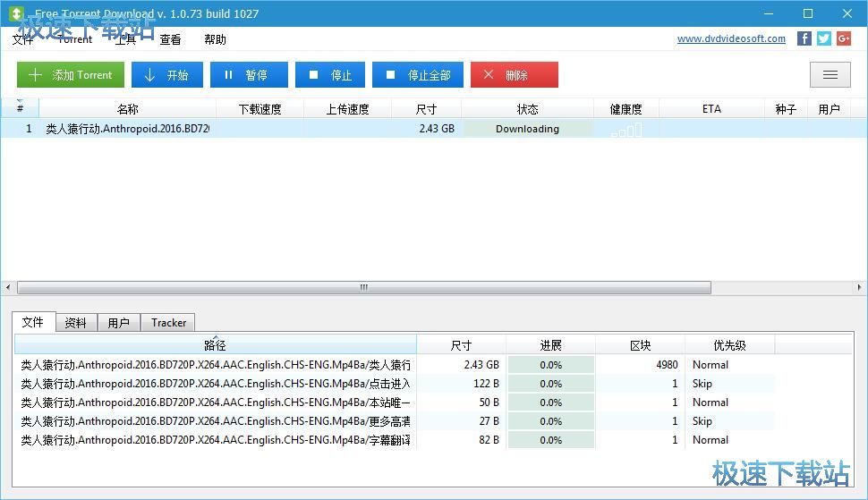Stop torrent with the 停止 button

coord(330,74)
